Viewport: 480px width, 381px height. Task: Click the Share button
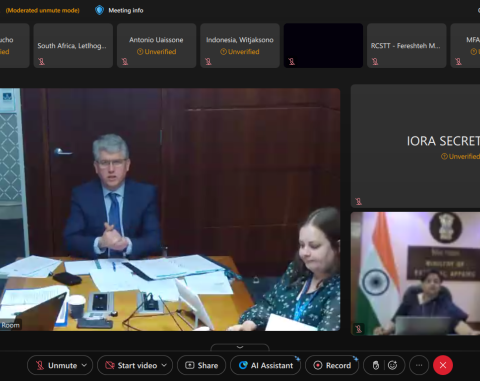click(x=201, y=365)
